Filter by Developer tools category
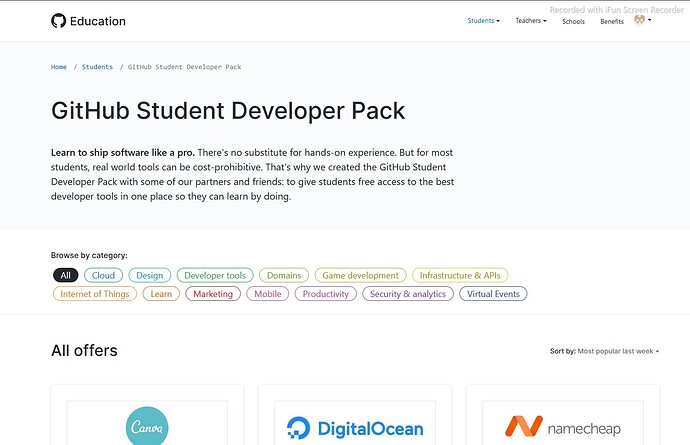This screenshot has height=445, width=690. pos(215,275)
